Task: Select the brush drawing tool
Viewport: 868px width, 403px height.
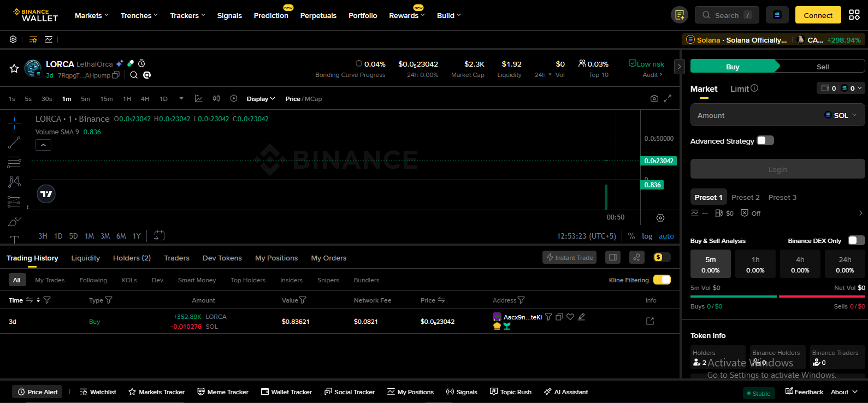Action: click(14, 221)
